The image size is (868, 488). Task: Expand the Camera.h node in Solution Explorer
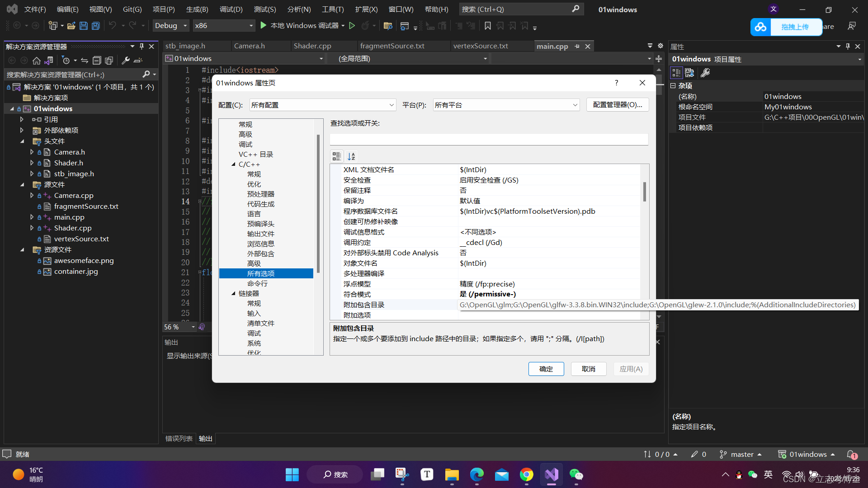pos(31,152)
